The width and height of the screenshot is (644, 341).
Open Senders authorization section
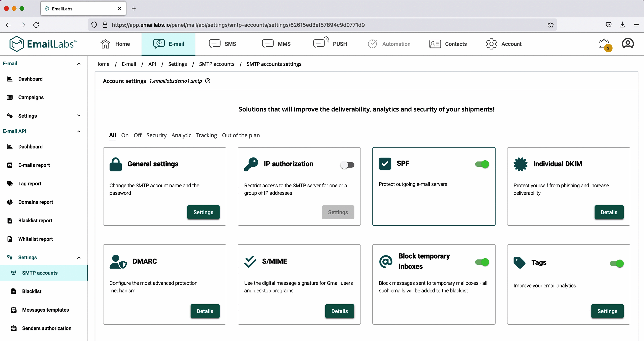(47, 328)
